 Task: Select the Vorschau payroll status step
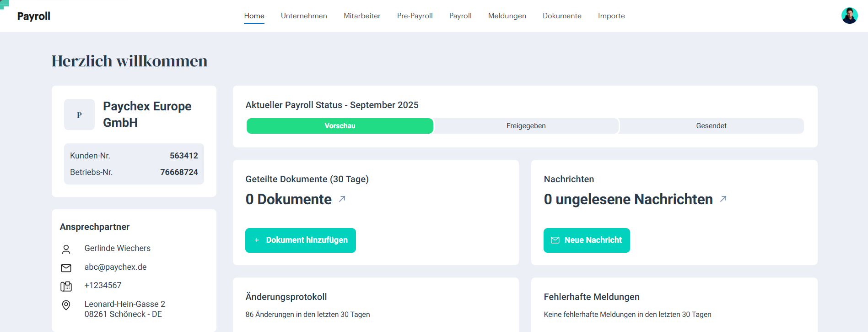click(340, 126)
